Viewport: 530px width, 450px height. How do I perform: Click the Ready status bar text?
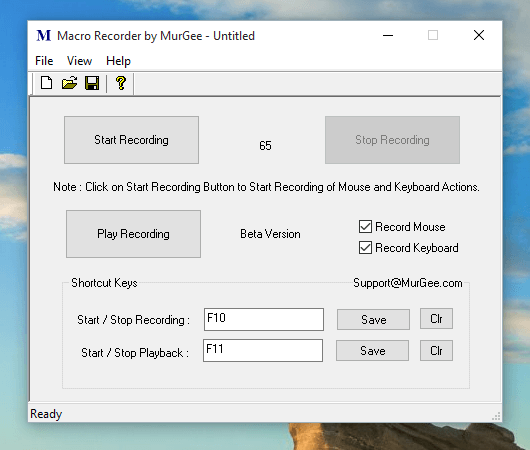pyautogui.click(x=46, y=414)
